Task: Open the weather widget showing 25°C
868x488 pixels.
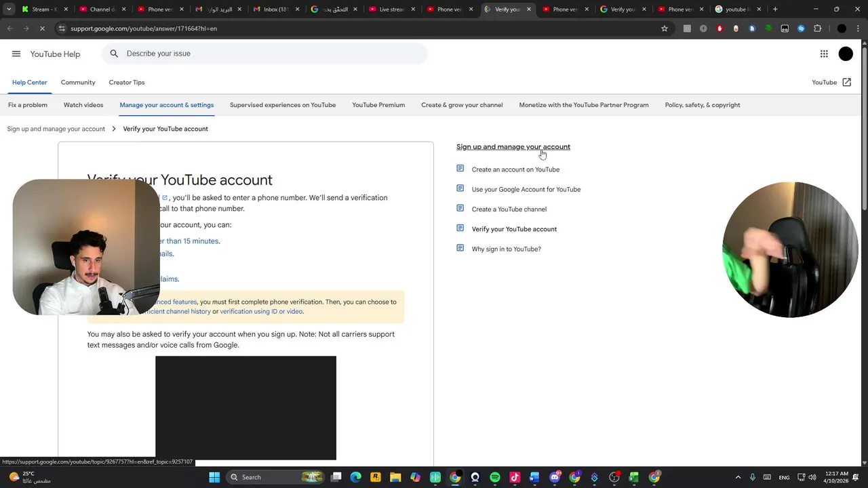Action: pos(29,477)
